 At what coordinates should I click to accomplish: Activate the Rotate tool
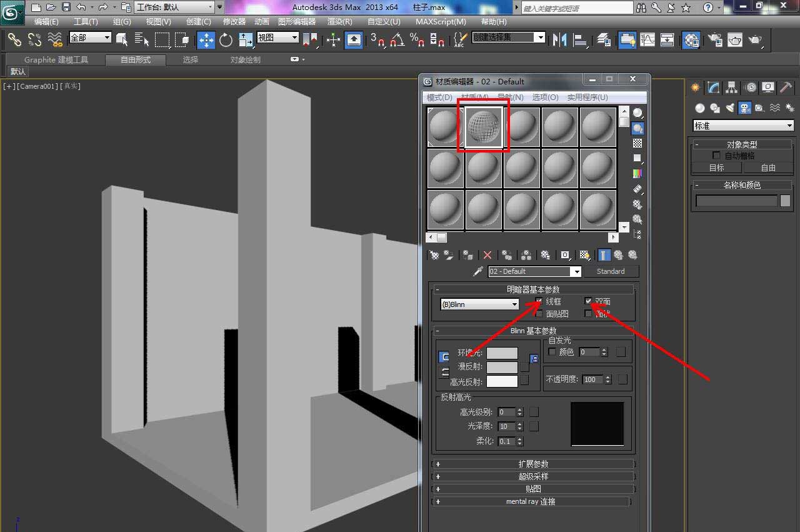(226, 40)
